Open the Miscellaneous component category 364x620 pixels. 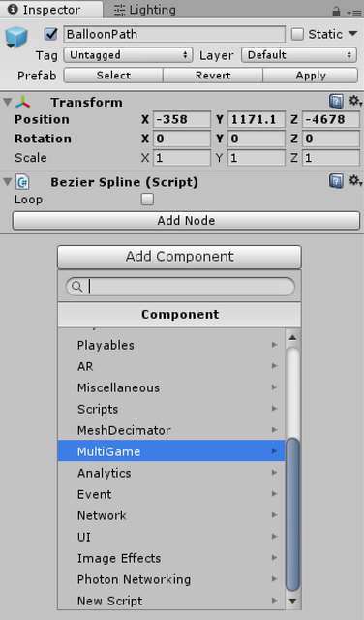coord(171,387)
